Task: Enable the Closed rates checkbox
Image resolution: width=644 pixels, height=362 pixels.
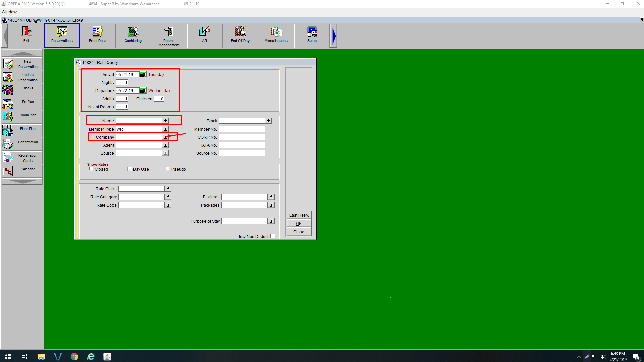Action: coord(91,169)
